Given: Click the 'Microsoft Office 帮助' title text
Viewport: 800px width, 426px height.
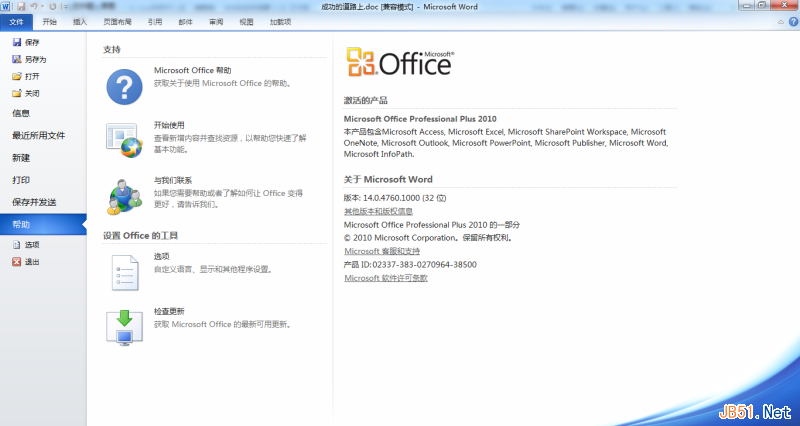Looking at the screenshot, I should pos(192,70).
